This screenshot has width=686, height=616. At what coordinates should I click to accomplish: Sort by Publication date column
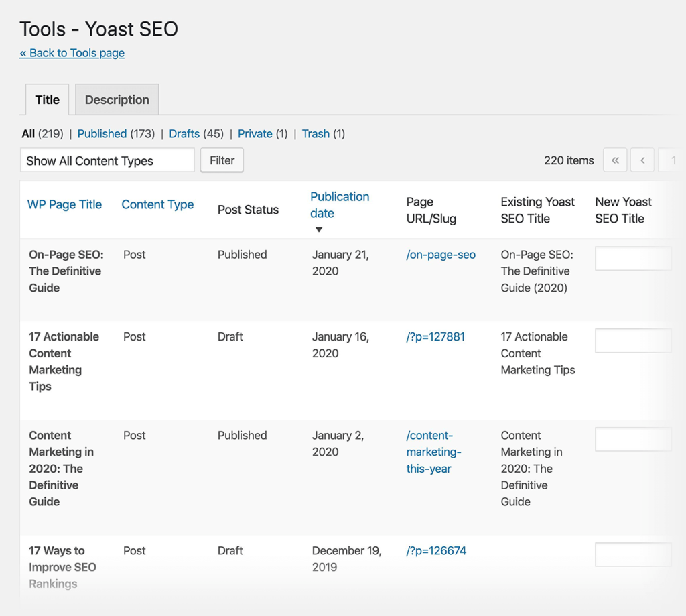tap(340, 205)
